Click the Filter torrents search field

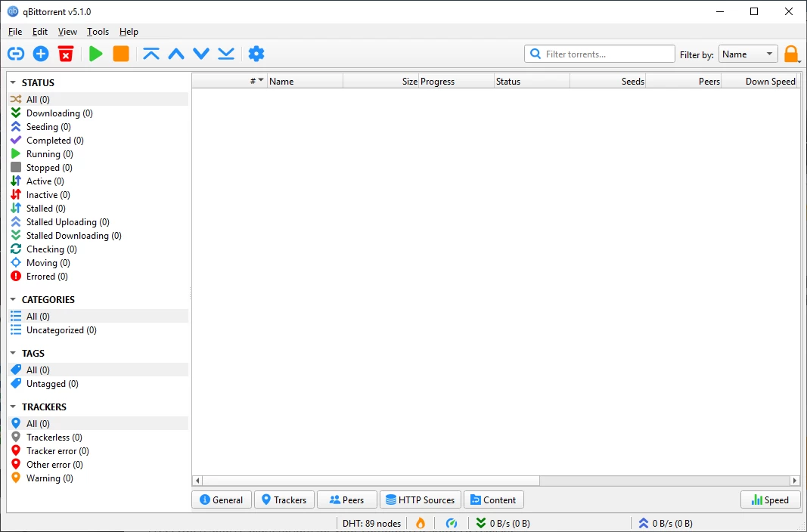tap(607, 54)
